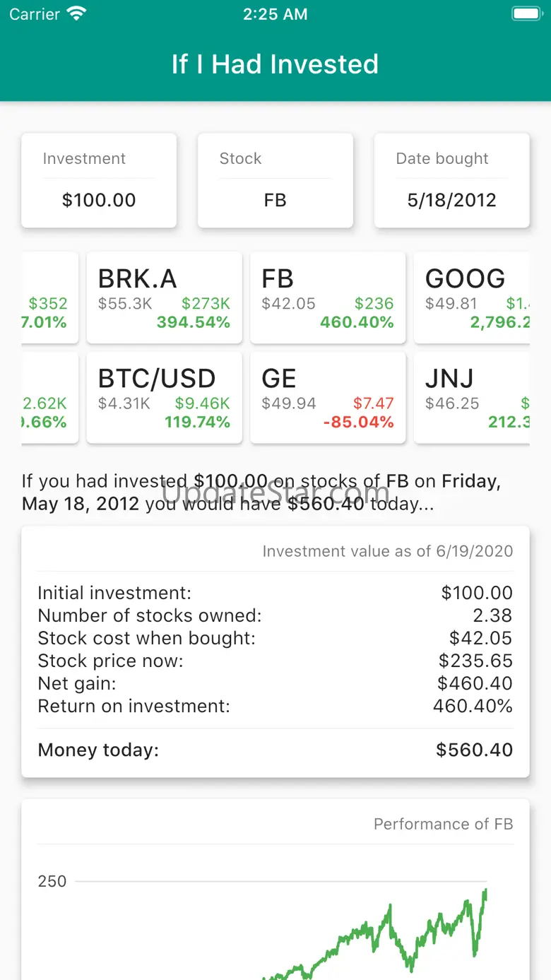The width and height of the screenshot is (551, 980).
Task: Tap the Investment amount field
Action: click(x=99, y=181)
